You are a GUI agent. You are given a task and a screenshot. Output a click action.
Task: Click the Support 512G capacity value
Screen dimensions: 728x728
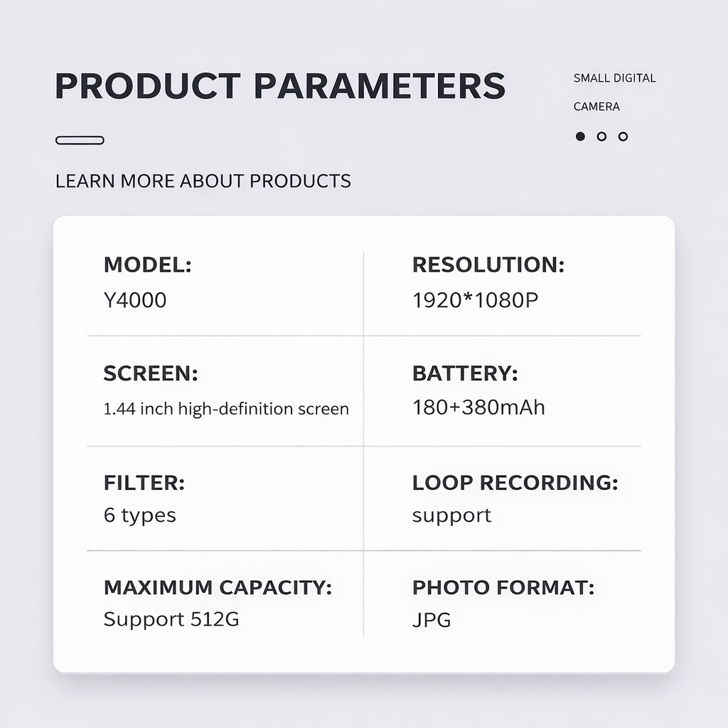[x=171, y=619]
